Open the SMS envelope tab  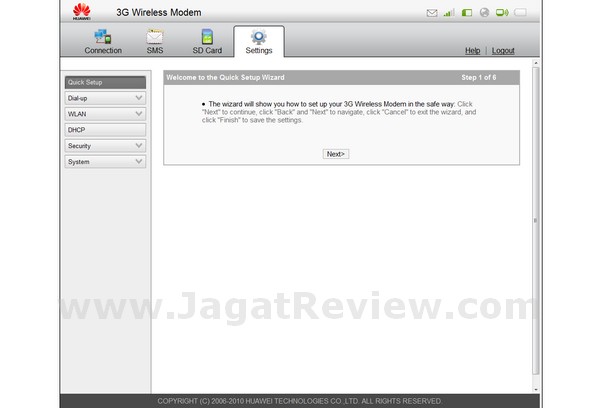coord(155,37)
